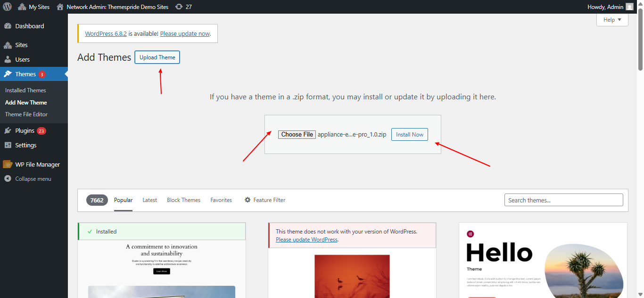This screenshot has width=644, height=298.
Task: Open the Users admin section
Action: point(22,59)
